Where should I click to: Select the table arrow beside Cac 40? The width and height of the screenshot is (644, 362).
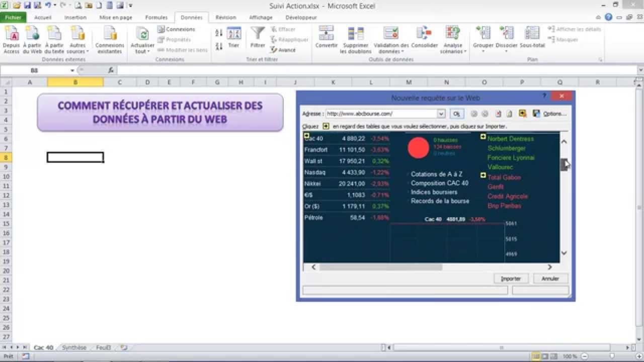tap(307, 136)
